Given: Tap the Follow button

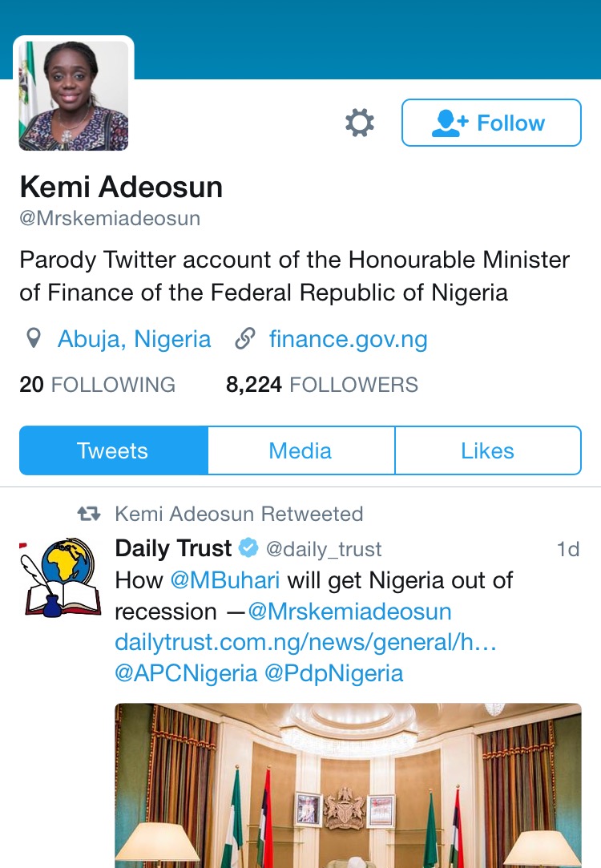Looking at the screenshot, I should tap(490, 123).
